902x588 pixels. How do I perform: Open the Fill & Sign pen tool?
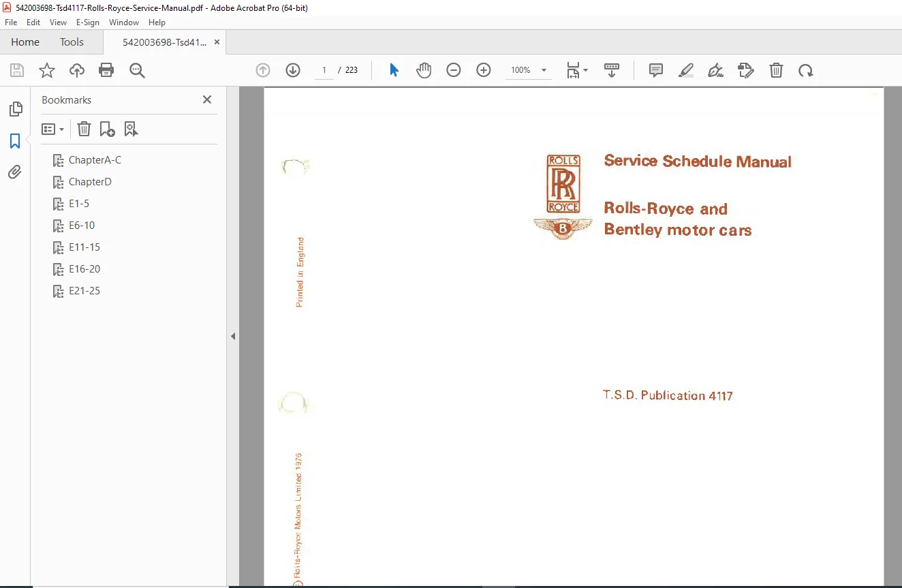(x=716, y=70)
